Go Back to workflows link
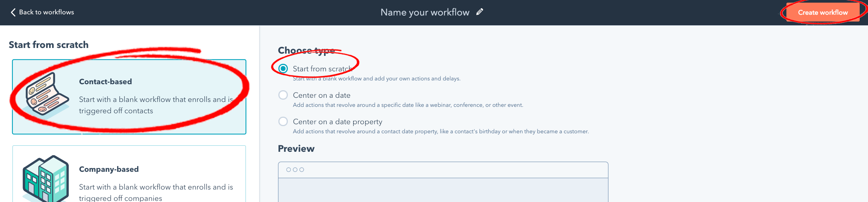The height and width of the screenshot is (202, 868). (x=42, y=12)
